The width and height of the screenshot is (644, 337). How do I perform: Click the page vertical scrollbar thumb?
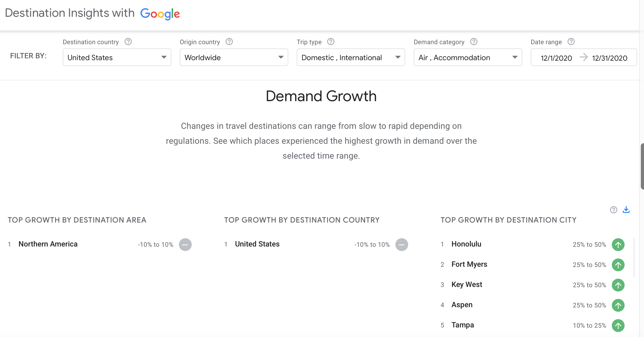[642, 166]
